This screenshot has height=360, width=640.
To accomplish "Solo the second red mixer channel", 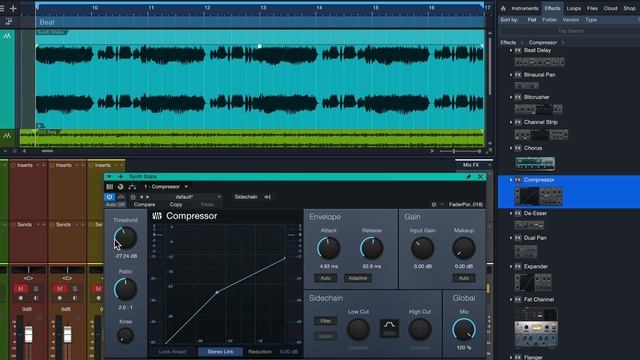I will click(75, 289).
